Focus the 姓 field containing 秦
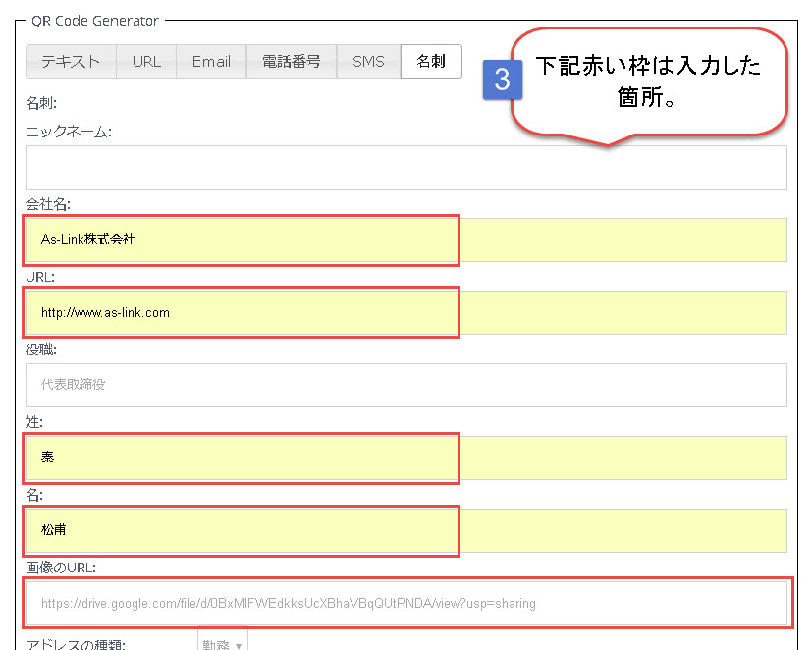 [406, 458]
